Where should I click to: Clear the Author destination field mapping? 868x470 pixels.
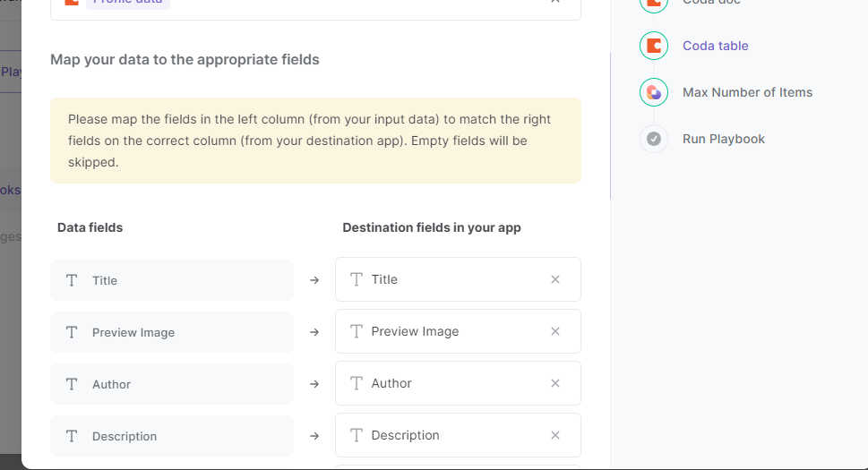pyautogui.click(x=555, y=384)
